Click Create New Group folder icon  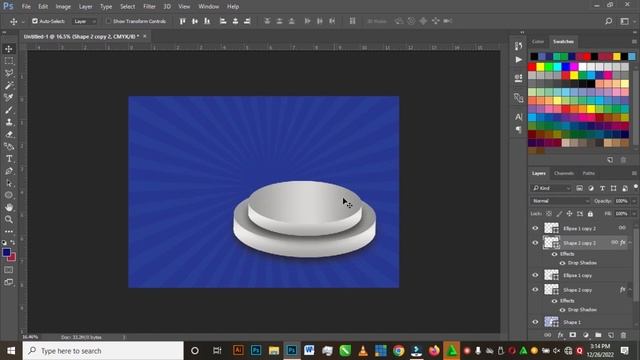(598, 335)
